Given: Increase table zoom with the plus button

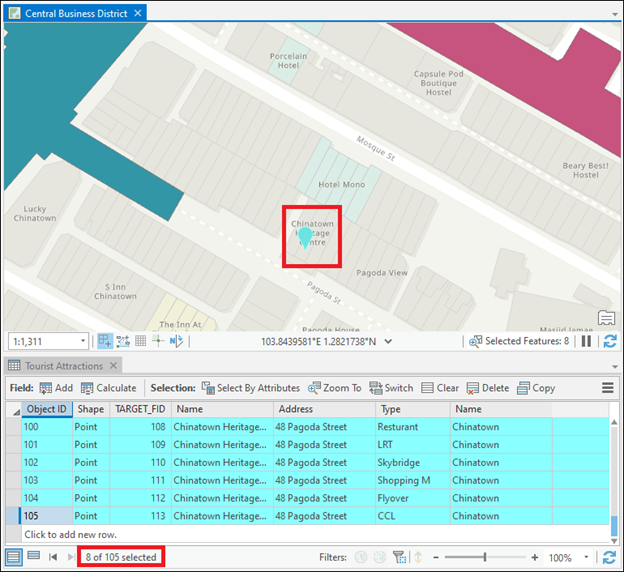Looking at the screenshot, I should coord(535,557).
